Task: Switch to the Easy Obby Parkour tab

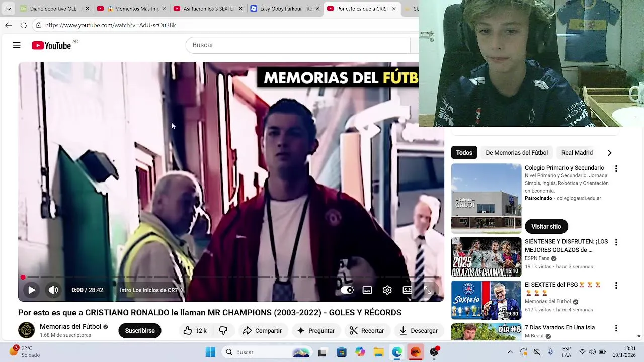Action: click(285, 9)
